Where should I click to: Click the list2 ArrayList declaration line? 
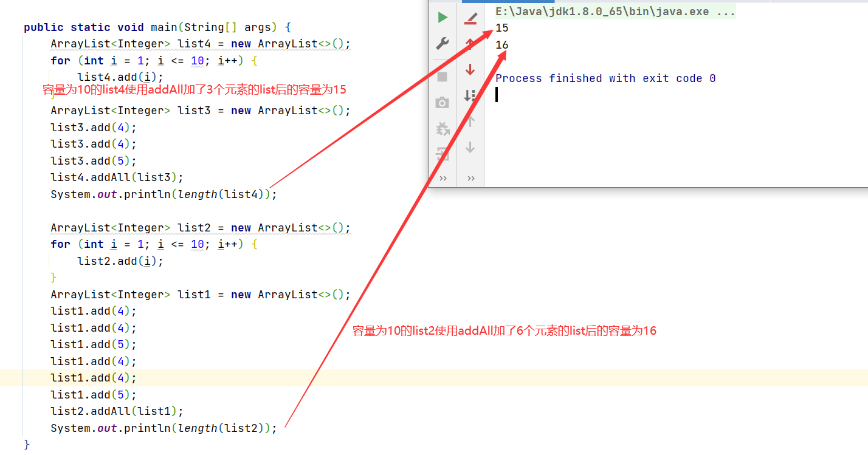pyautogui.click(x=201, y=228)
